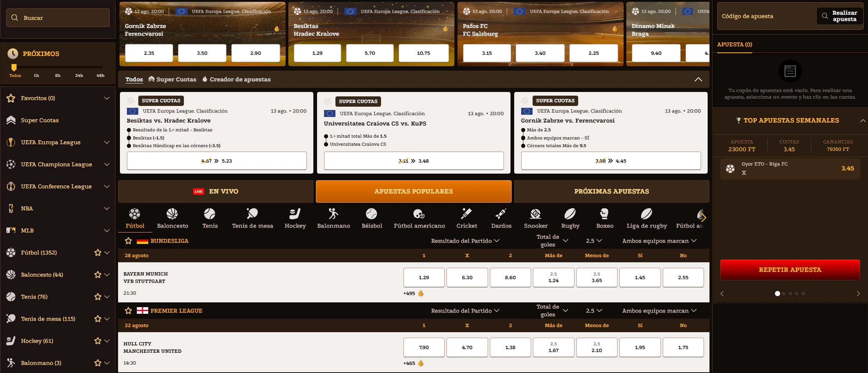Toggle favorite star for Baloncesto (44)
Screen dimensions: 868x373
point(97,275)
